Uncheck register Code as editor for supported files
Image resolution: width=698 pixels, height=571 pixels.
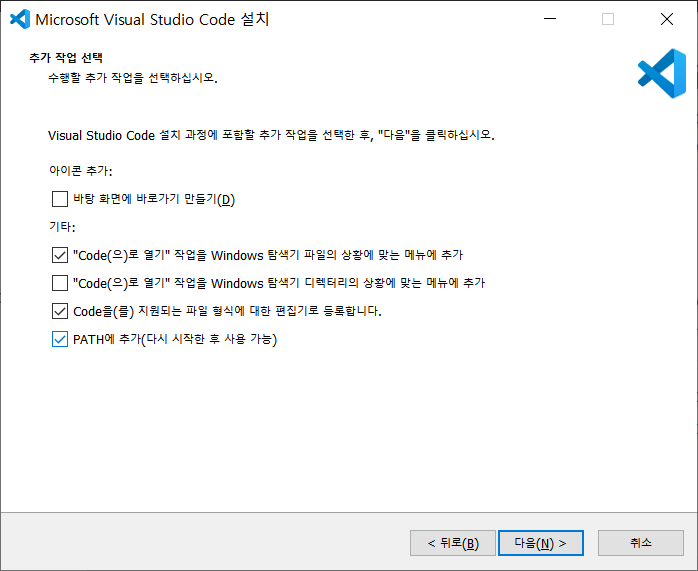60,311
